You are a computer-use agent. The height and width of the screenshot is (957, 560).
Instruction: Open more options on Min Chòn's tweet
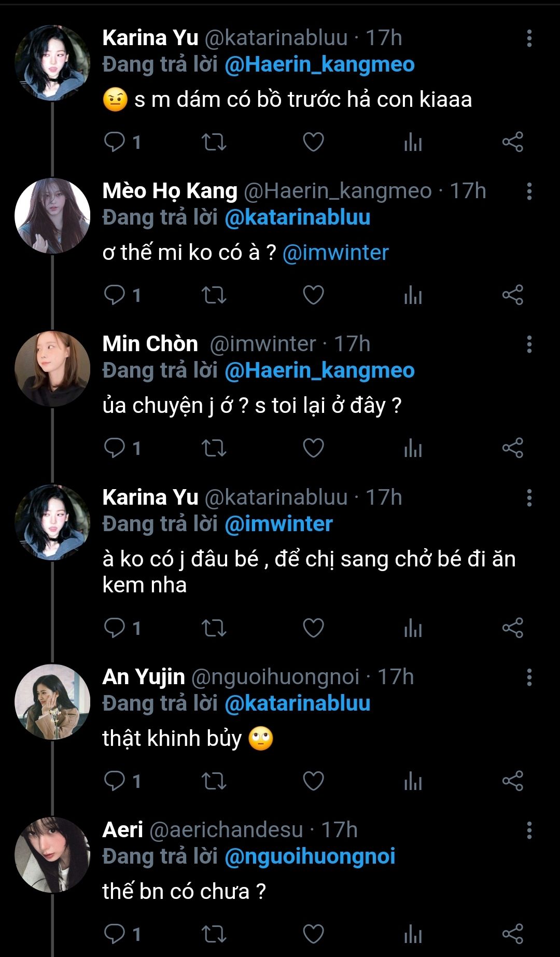coord(529,344)
